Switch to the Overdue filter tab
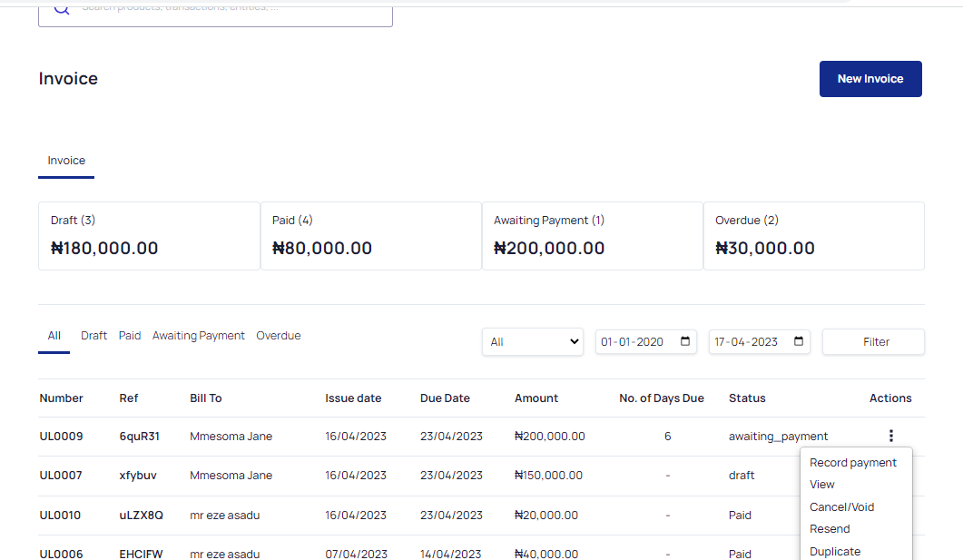963x560 pixels. pyautogui.click(x=278, y=335)
